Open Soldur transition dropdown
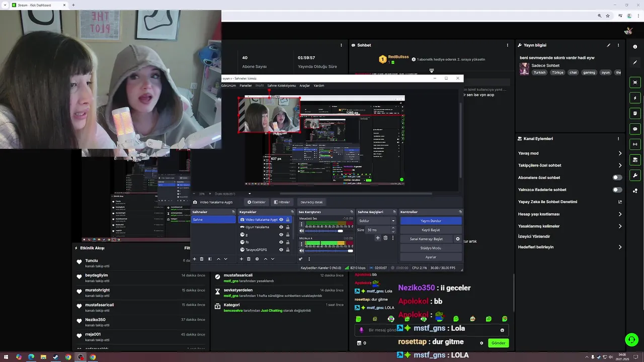The height and width of the screenshot is (362, 644). point(377,221)
